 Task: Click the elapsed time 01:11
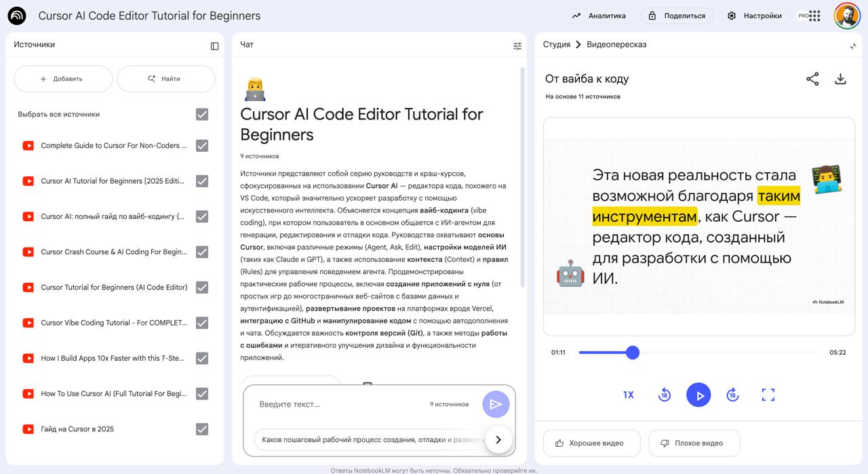pyautogui.click(x=558, y=353)
